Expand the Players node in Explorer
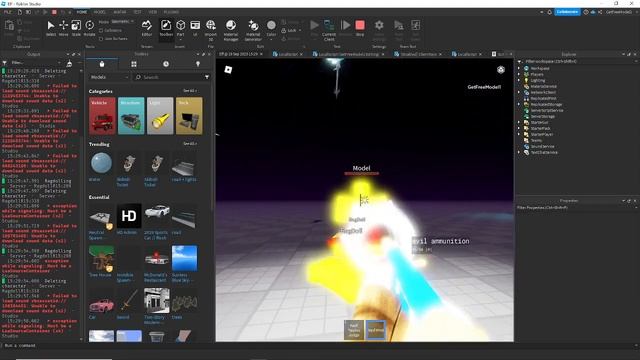 point(520,74)
